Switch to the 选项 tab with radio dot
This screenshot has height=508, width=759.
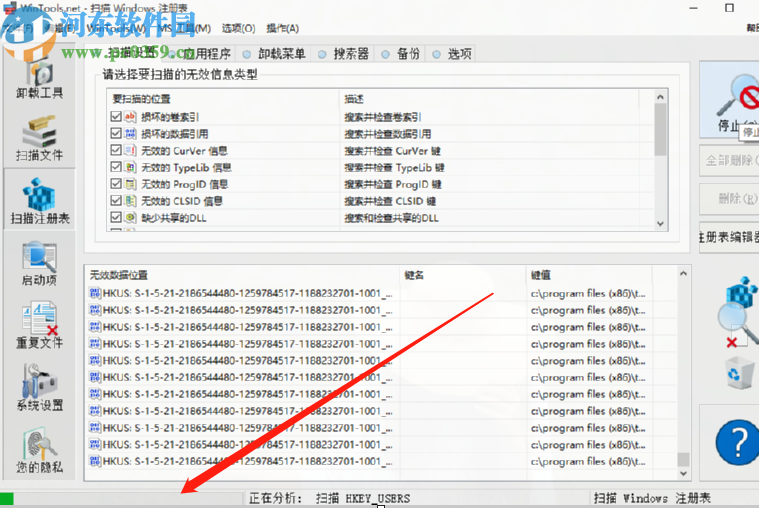452,54
